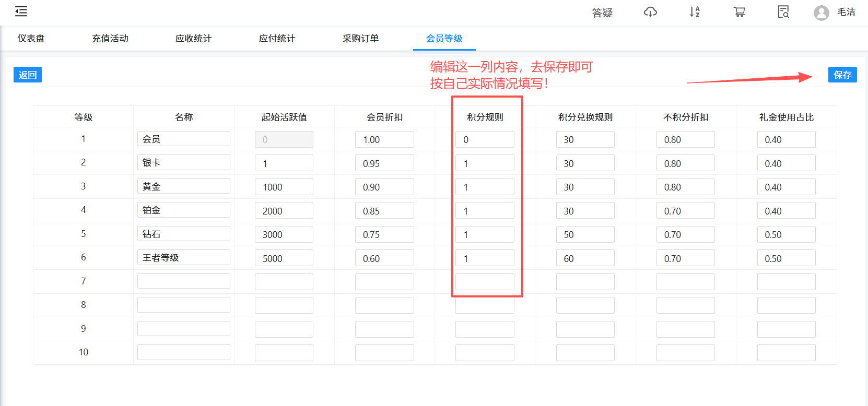Select the 会员等级 tab
The height and width of the screenshot is (406, 868).
point(444,39)
